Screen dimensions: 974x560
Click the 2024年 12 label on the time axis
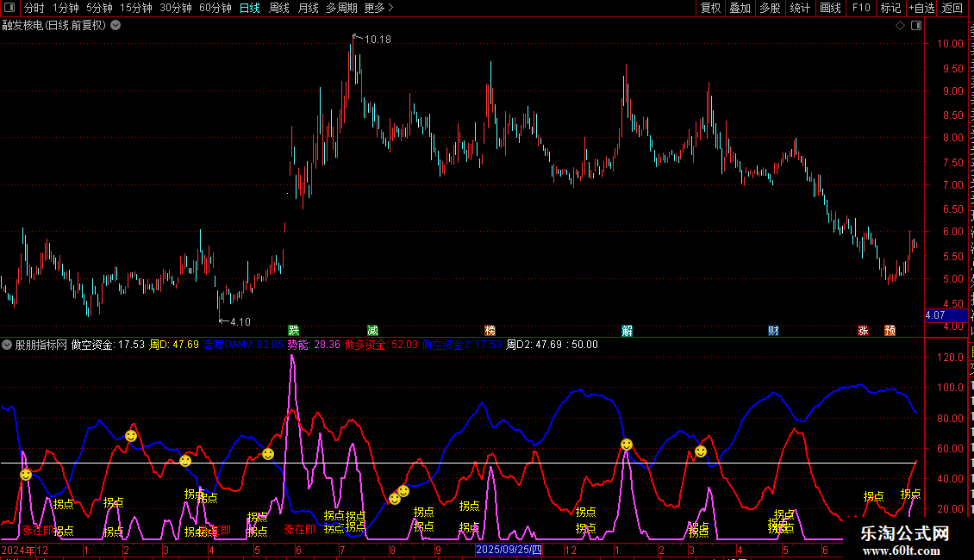pos(25,550)
